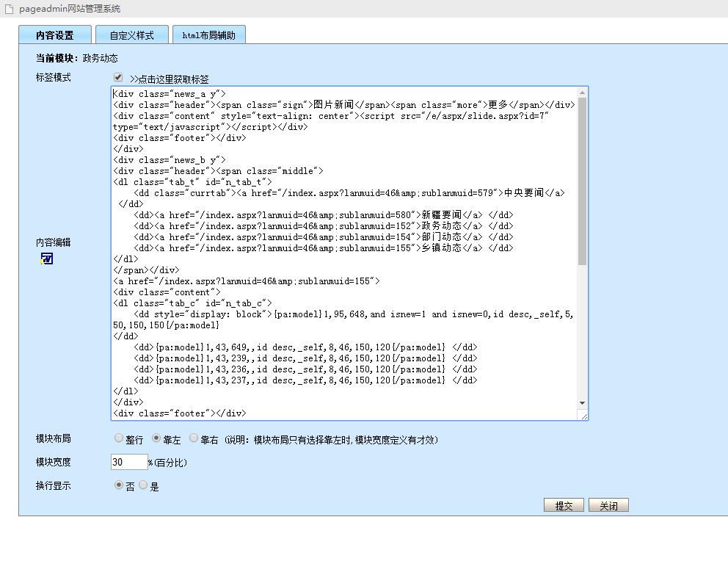728x586 pixels.
Task: Click the code line with 1,43,649
Action: pos(305,347)
